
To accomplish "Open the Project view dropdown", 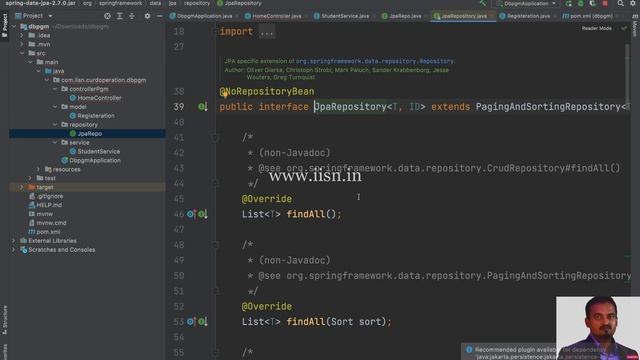I will coord(33,16).
